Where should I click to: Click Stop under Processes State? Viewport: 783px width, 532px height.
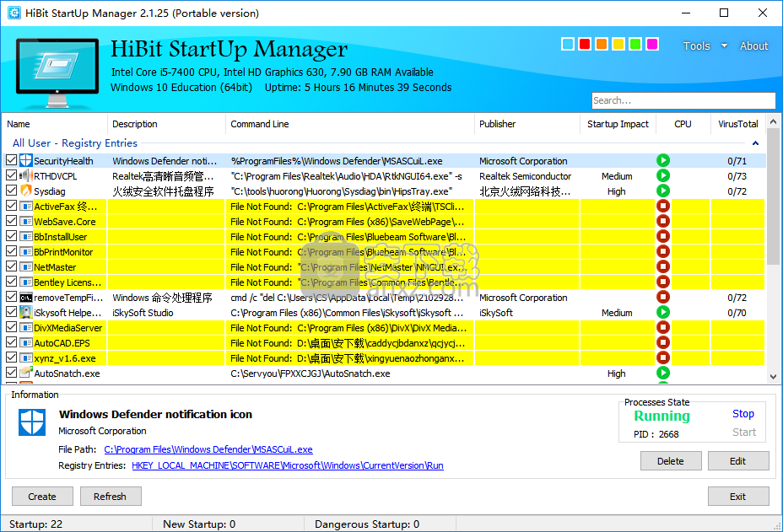click(743, 414)
